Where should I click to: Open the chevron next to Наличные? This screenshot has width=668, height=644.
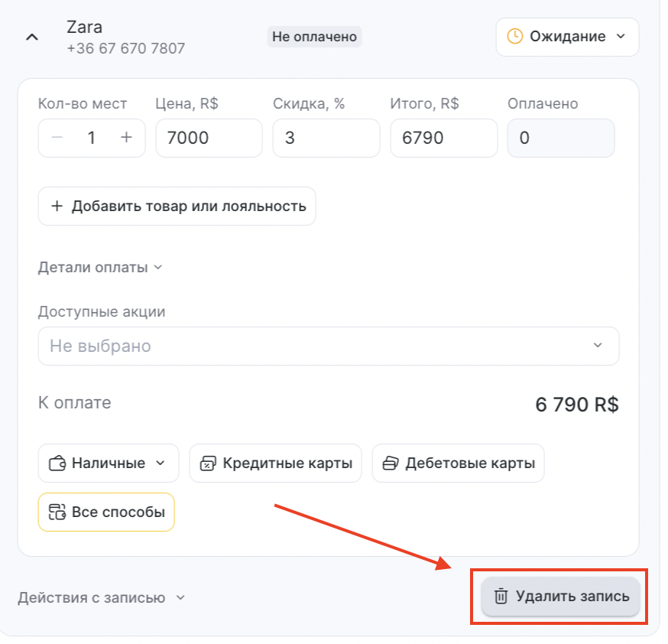(161, 463)
